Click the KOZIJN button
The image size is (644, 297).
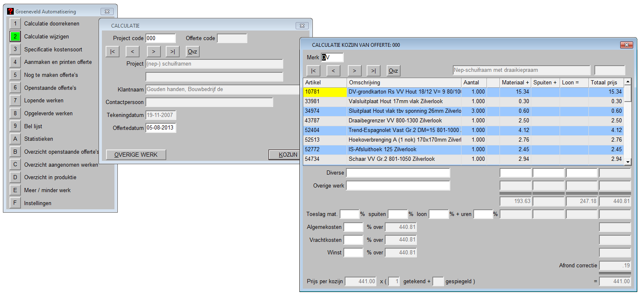click(285, 155)
